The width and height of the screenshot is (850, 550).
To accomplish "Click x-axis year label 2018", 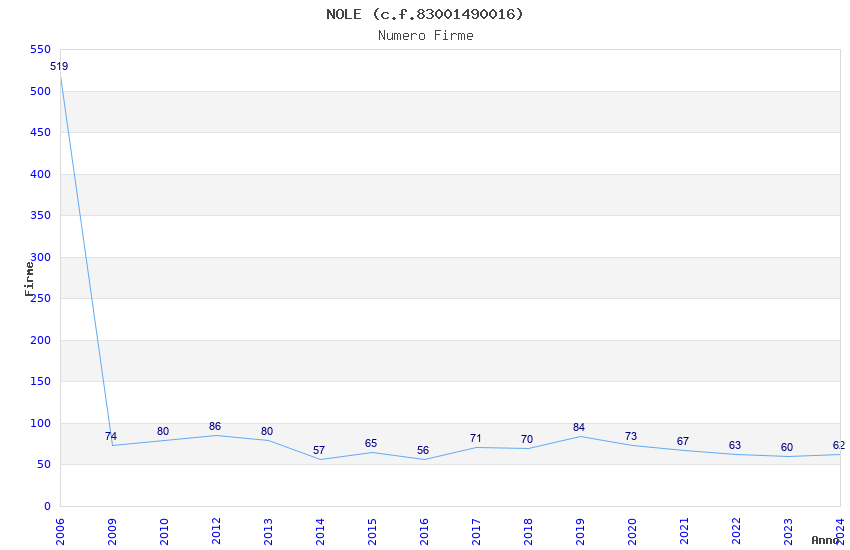I will click(529, 532).
